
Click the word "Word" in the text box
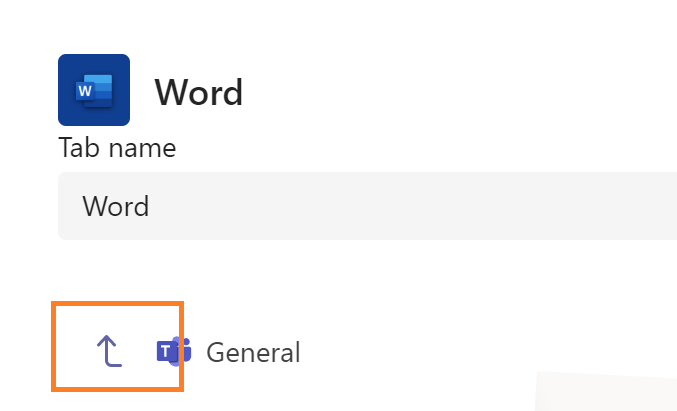[115, 206]
